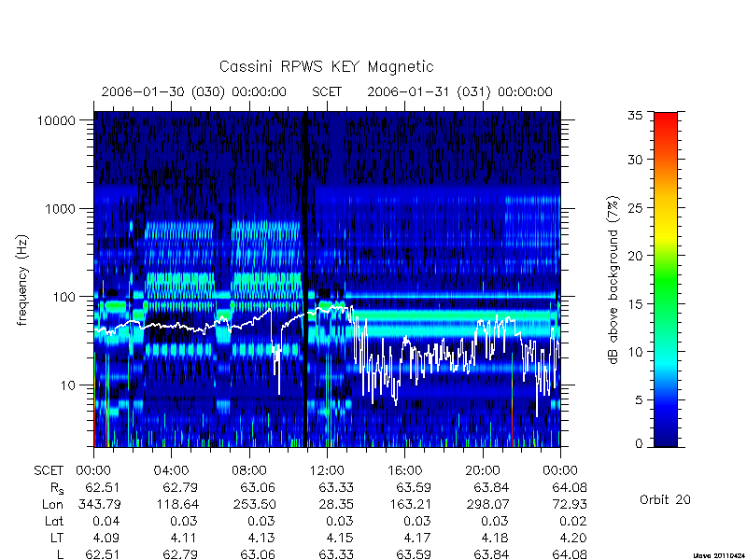Click the LT value 4.17
Viewport: 747px width, 560px height.
(417, 538)
